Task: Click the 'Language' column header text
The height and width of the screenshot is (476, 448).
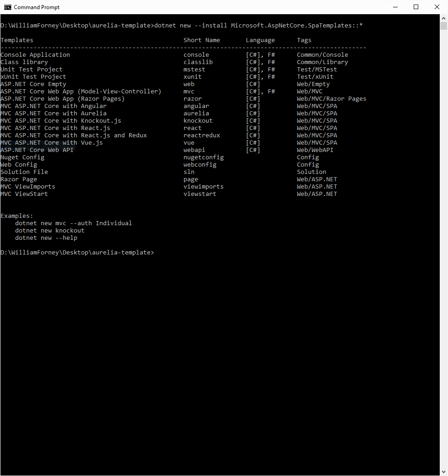Action: coord(260,40)
